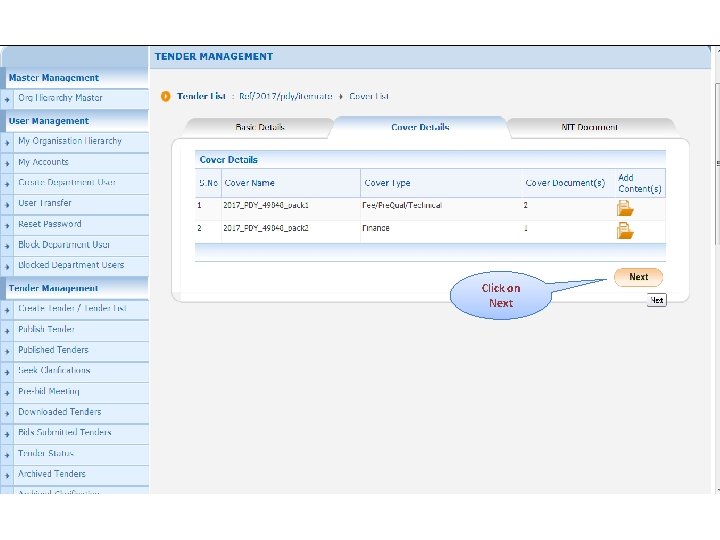Select cover name 2017_PDY_49848_pack1
The image size is (720, 540).
tap(266, 205)
